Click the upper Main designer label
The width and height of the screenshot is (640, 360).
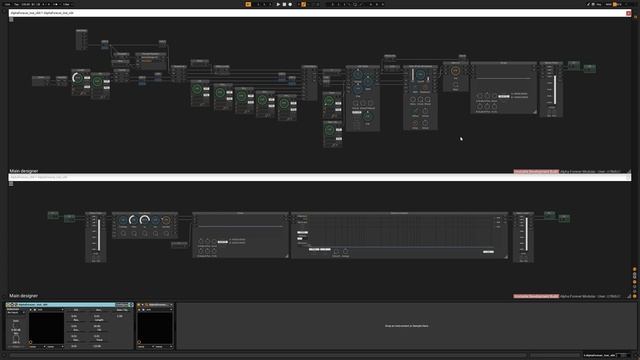point(24,171)
